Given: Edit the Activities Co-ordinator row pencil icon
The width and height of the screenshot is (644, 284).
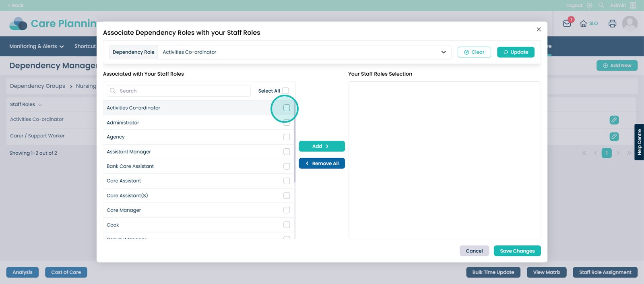Looking at the screenshot, I should [x=614, y=120].
